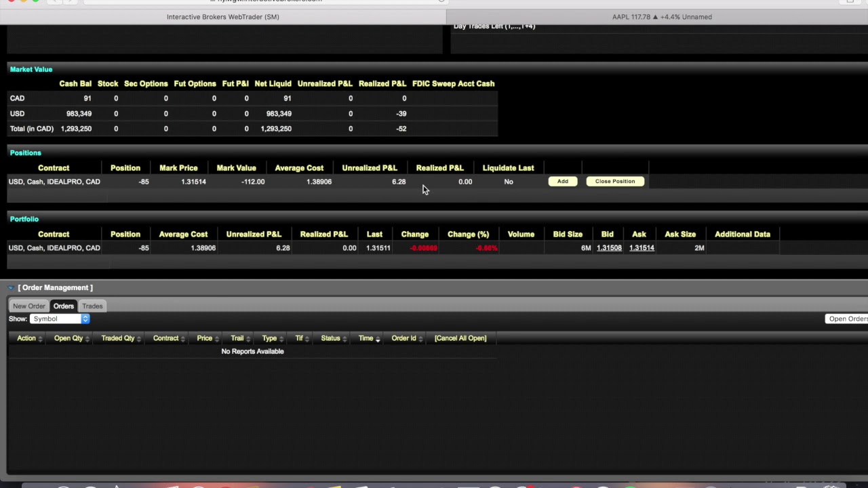Viewport: 868px width, 488px height.
Task: Click sort arrows beside Trail header
Action: tap(249, 338)
